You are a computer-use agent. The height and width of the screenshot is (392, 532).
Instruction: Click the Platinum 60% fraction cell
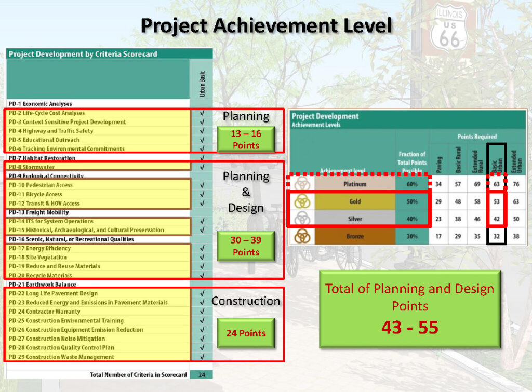pyautogui.click(x=412, y=184)
